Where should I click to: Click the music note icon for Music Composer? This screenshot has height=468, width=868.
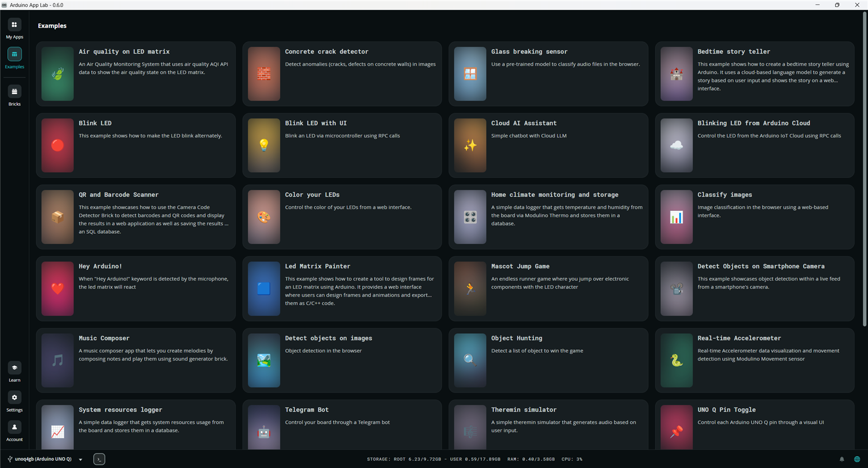(58, 361)
